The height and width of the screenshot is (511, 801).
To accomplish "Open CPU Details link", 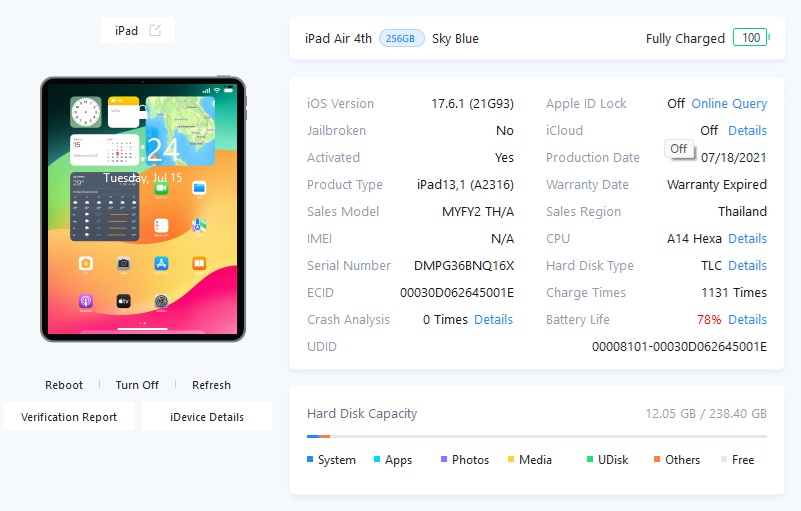I will point(747,239).
